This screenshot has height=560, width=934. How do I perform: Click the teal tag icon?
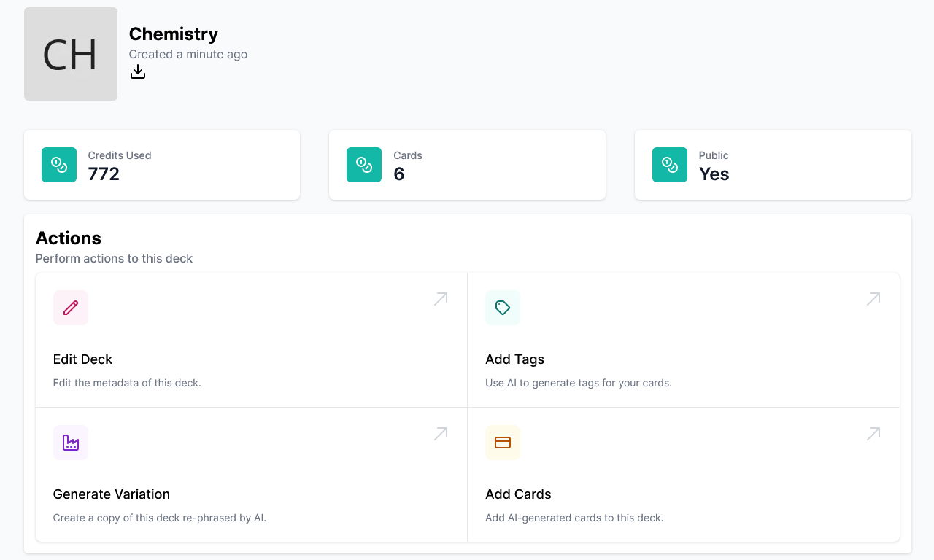503,308
